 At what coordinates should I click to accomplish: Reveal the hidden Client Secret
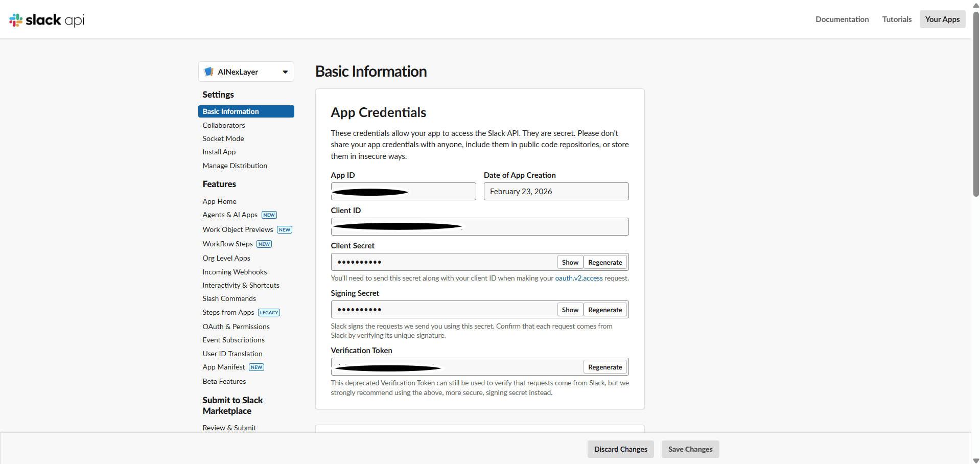click(x=569, y=262)
